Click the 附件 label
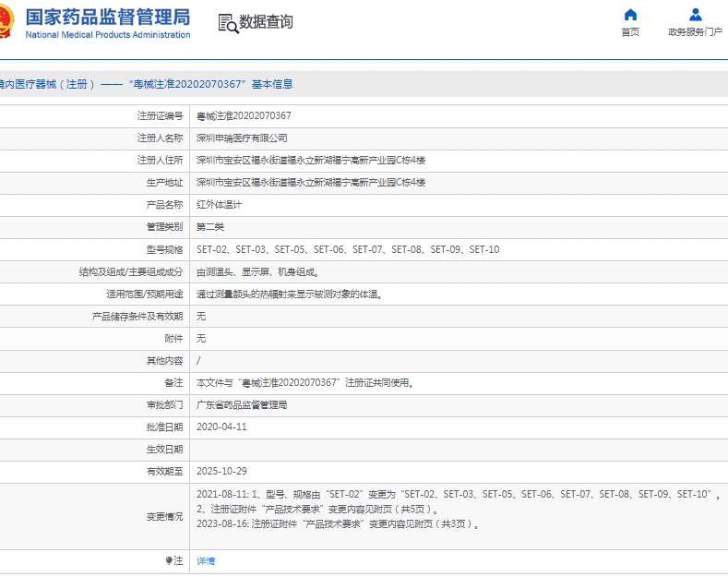 [173, 338]
